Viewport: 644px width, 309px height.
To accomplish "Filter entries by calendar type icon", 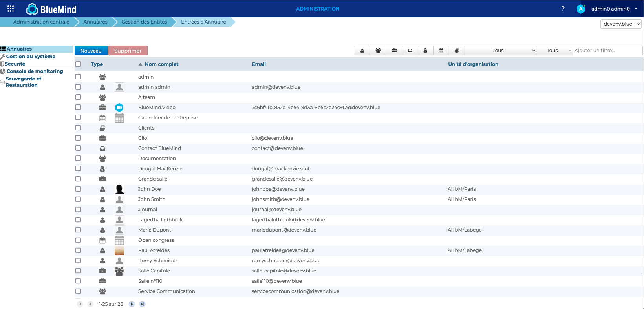I will [x=441, y=51].
